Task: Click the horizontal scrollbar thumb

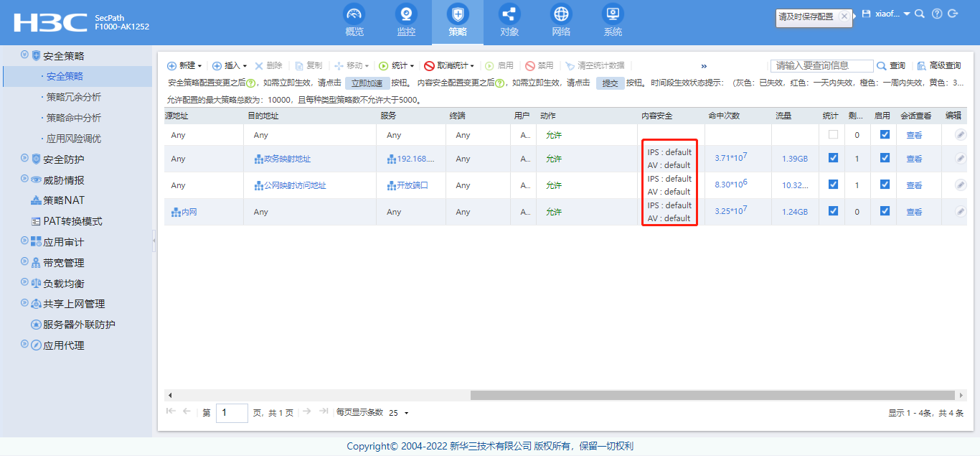Action: [x=713, y=395]
